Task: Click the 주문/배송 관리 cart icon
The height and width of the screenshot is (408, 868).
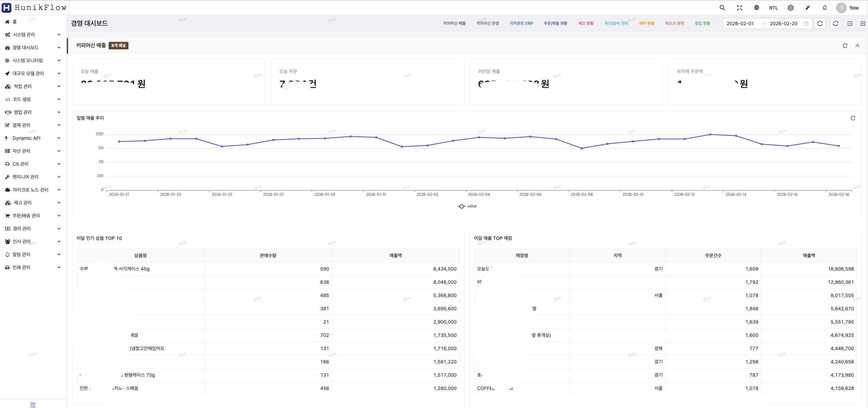Action: [x=7, y=216]
